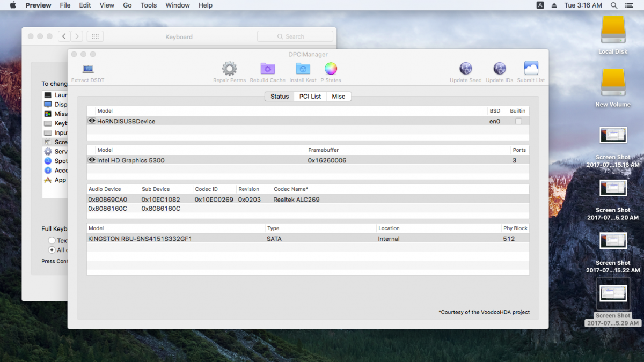
Task: Open the Tools menu in menu bar
Action: pyautogui.click(x=149, y=5)
